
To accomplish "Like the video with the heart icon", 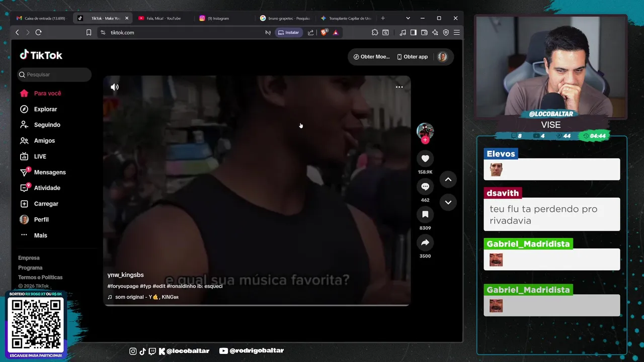I will [425, 158].
